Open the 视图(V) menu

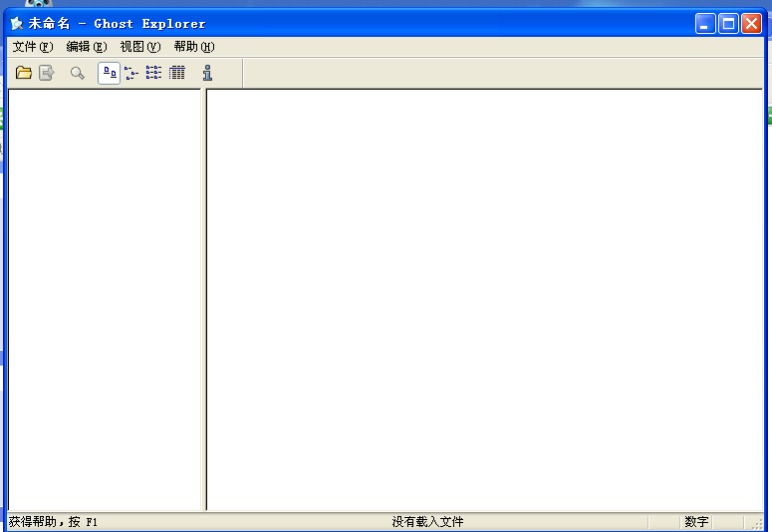point(140,47)
